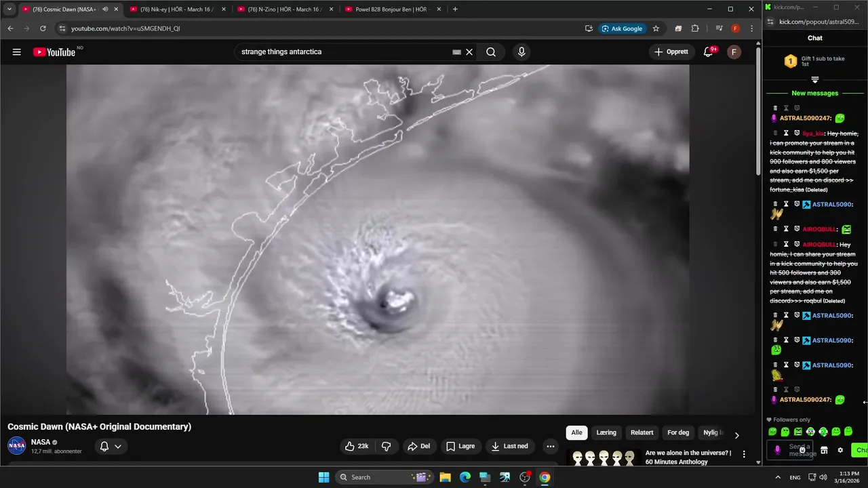Click the Ask Google lens button

tap(623, 28)
